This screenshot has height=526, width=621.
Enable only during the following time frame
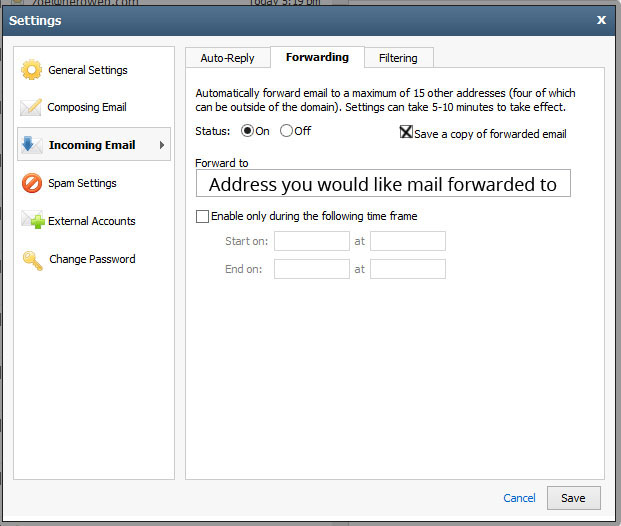pos(202,216)
